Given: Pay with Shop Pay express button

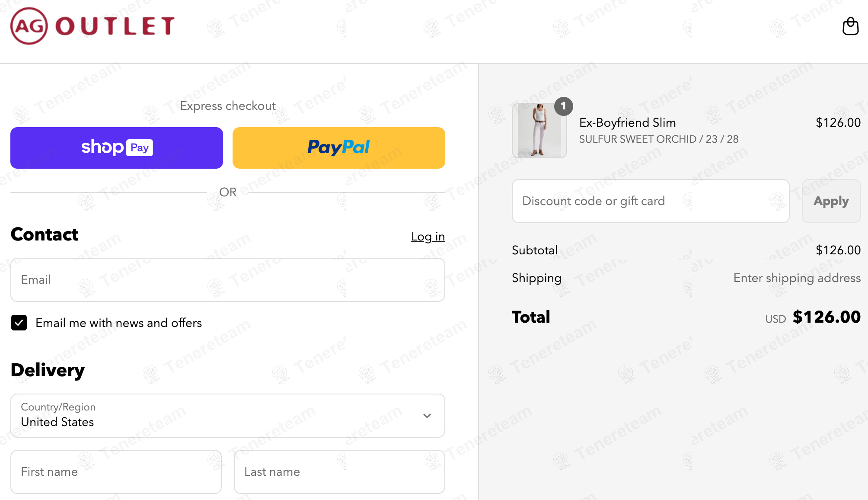Looking at the screenshot, I should click(x=117, y=148).
